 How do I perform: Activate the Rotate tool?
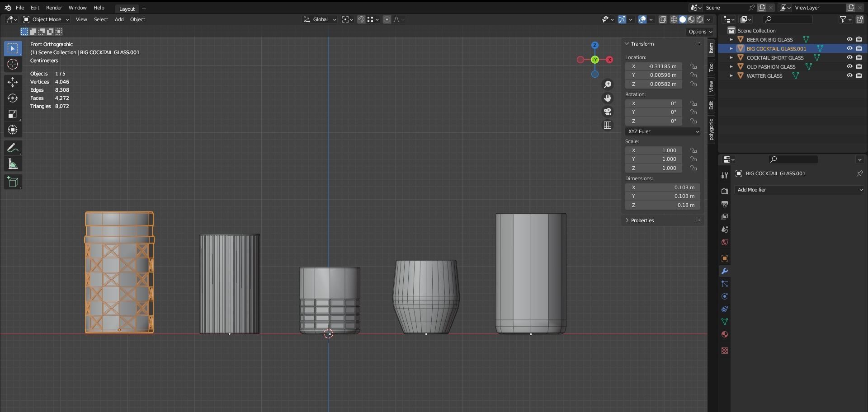click(13, 98)
